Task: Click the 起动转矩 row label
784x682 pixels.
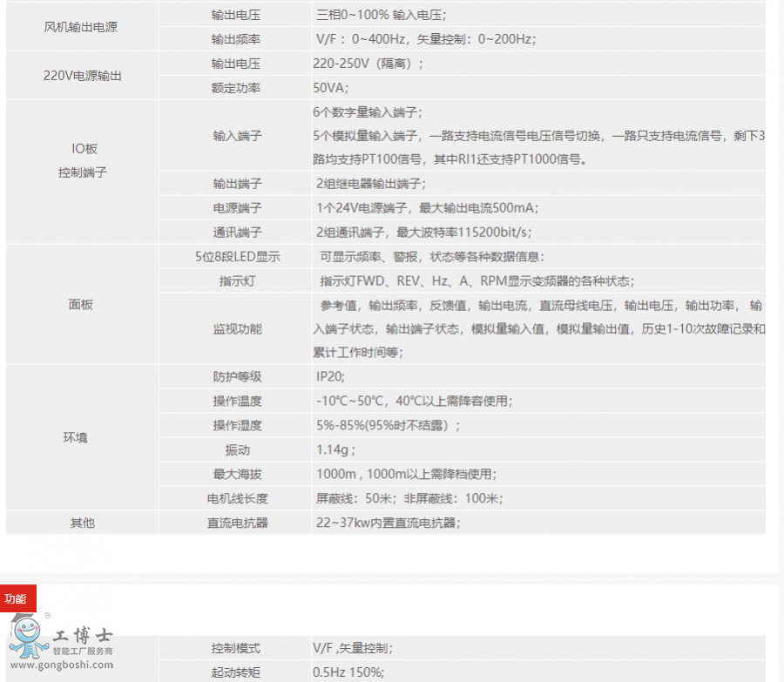Action: tap(236, 672)
